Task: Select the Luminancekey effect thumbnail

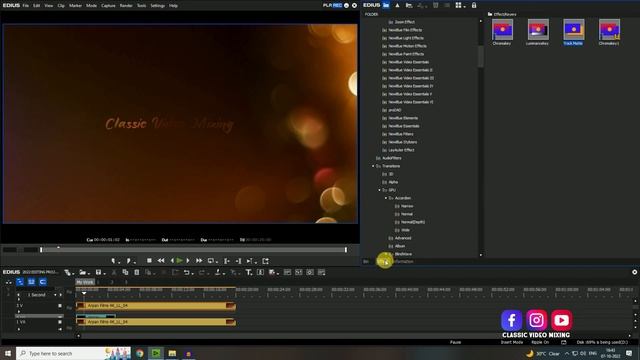Action: coord(538,32)
